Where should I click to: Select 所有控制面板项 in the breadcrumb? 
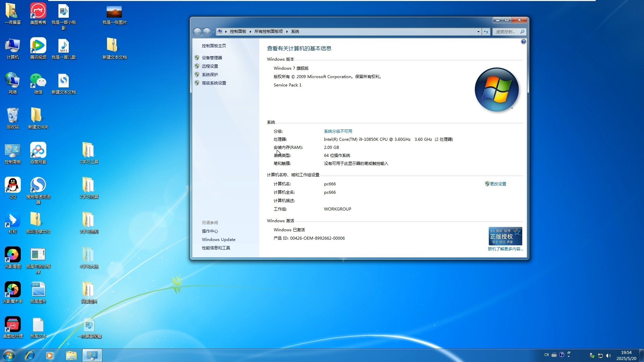coord(268,32)
